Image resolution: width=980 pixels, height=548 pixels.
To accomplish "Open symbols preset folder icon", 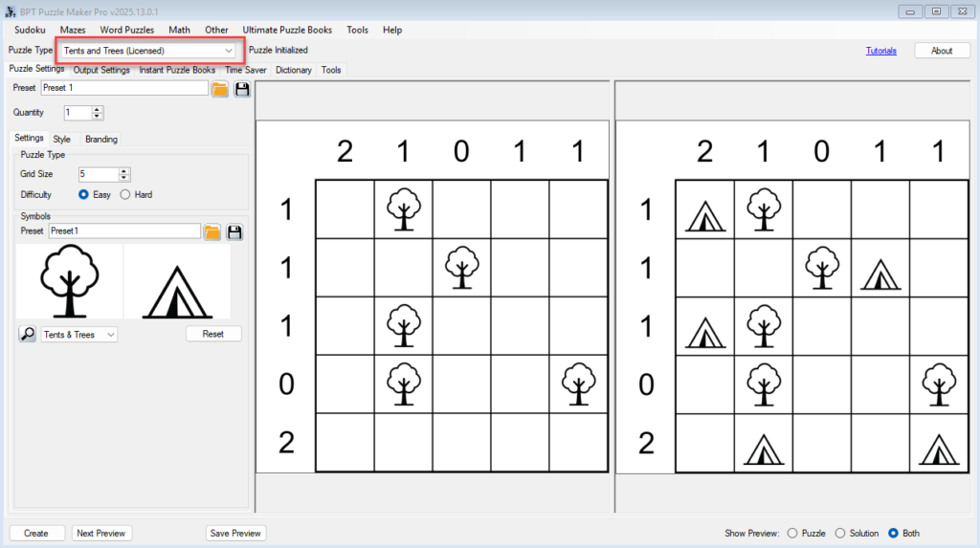I will (212, 232).
